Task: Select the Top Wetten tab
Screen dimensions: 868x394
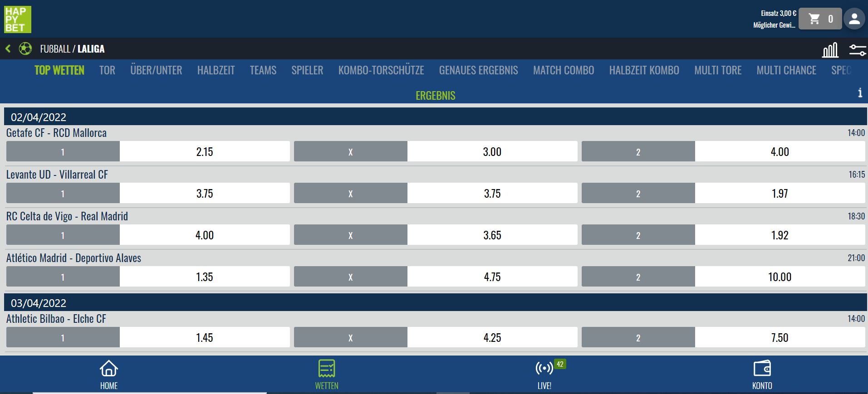Action: 59,70
